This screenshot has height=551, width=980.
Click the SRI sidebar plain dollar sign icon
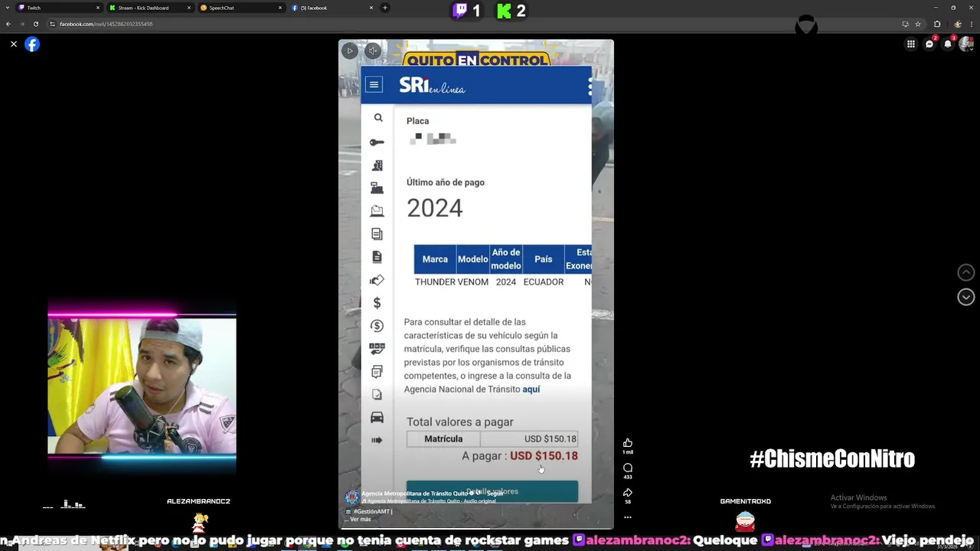[x=377, y=303]
